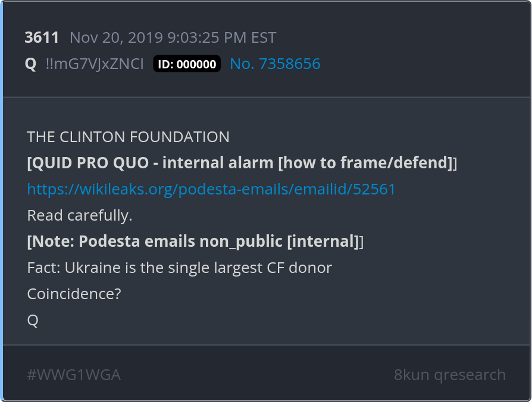Click the Q signature ending the post
The width and height of the screenshot is (532, 402).
33,321
